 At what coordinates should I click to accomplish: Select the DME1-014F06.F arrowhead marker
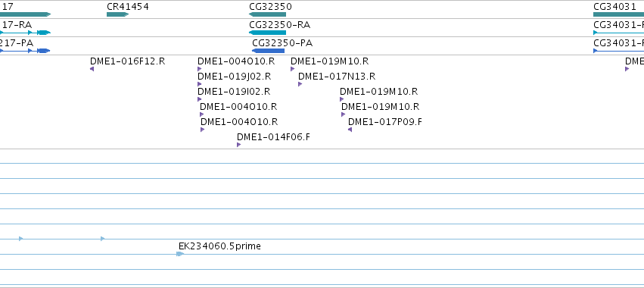238,145
